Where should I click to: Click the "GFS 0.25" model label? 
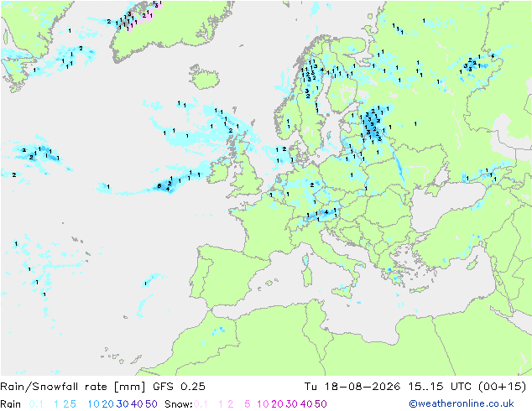[x=179, y=387]
